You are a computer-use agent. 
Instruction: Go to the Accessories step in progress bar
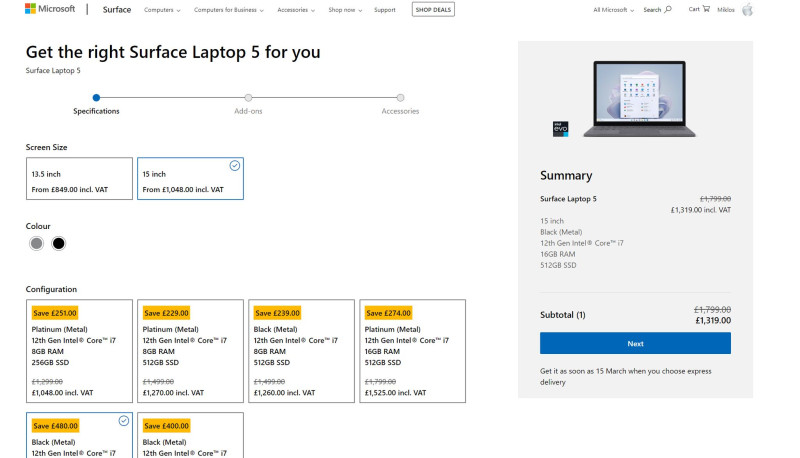(x=400, y=105)
